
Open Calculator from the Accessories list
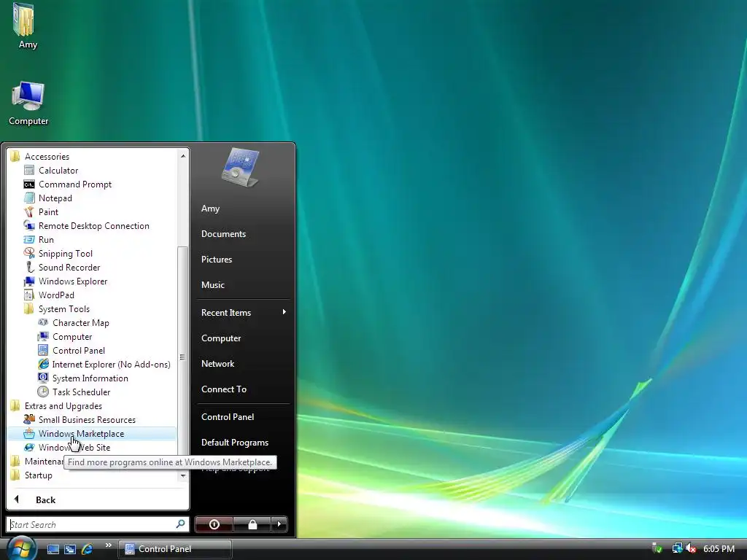click(58, 171)
